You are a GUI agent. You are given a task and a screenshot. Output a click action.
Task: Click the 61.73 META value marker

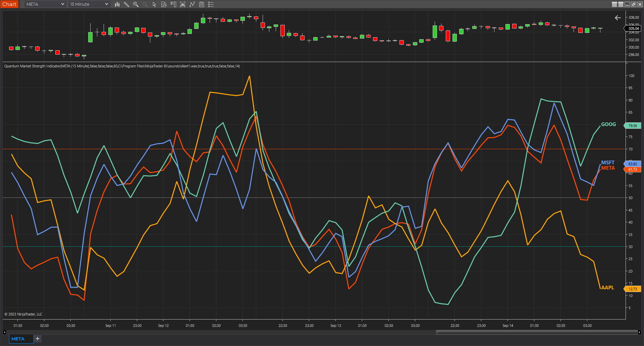click(x=633, y=169)
